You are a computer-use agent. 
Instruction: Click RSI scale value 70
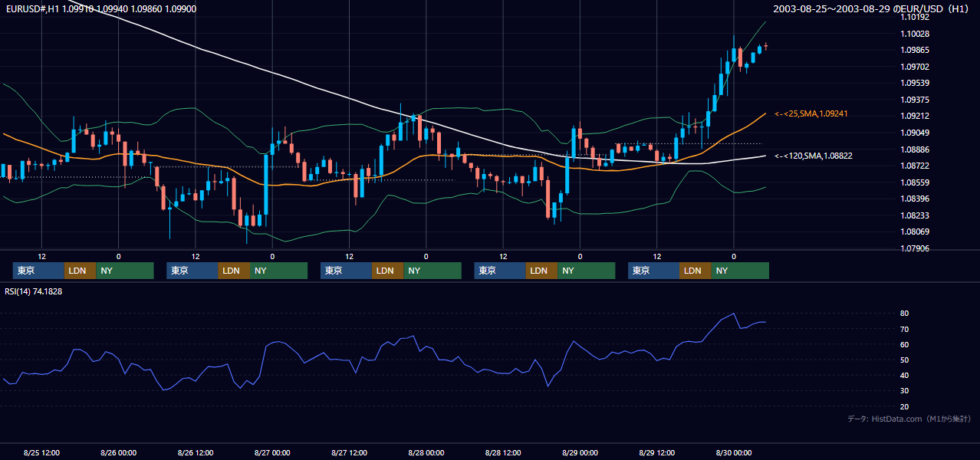pos(905,329)
